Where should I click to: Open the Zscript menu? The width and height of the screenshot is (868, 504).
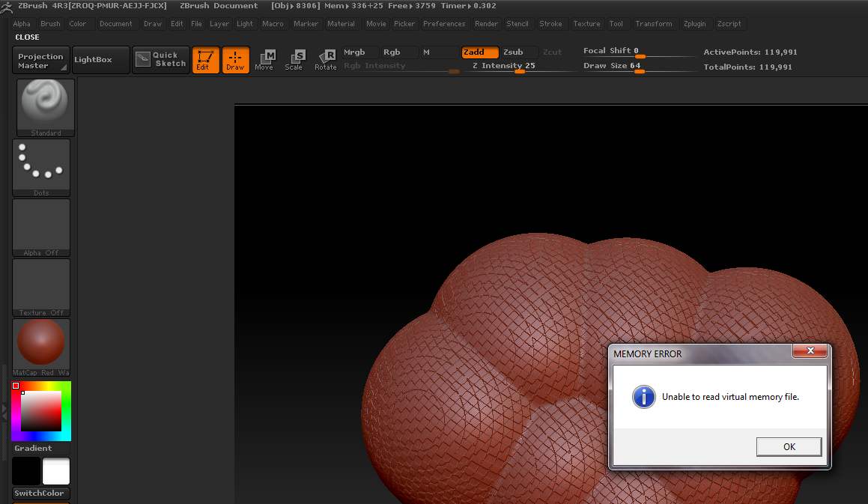(x=729, y=24)
